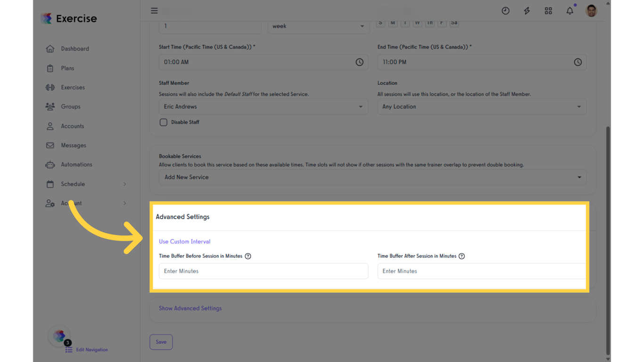Select the Exercises icon in the sidebar

point(50,87)
